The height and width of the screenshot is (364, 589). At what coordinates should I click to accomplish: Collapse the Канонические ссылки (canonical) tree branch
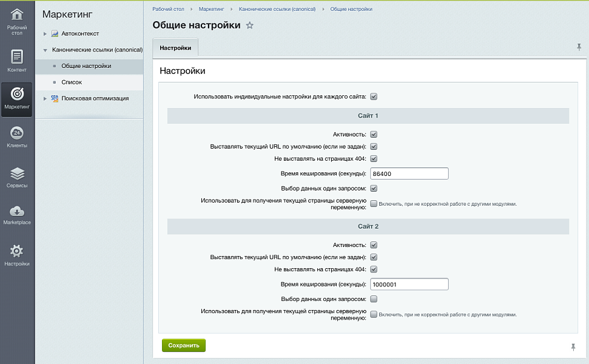[x=44, y=49]
